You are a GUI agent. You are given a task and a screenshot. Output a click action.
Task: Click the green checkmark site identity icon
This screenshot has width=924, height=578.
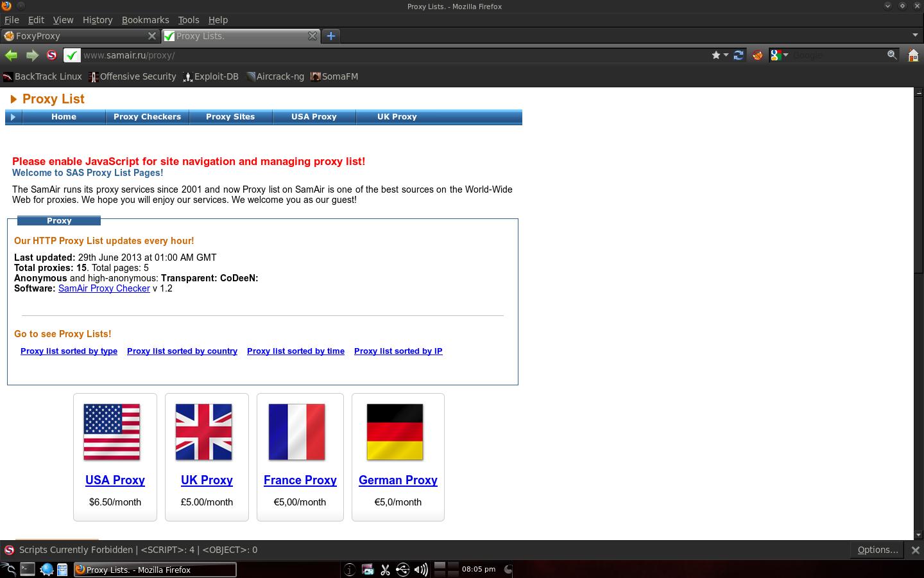pyautogui.click(x=72, y=55)
